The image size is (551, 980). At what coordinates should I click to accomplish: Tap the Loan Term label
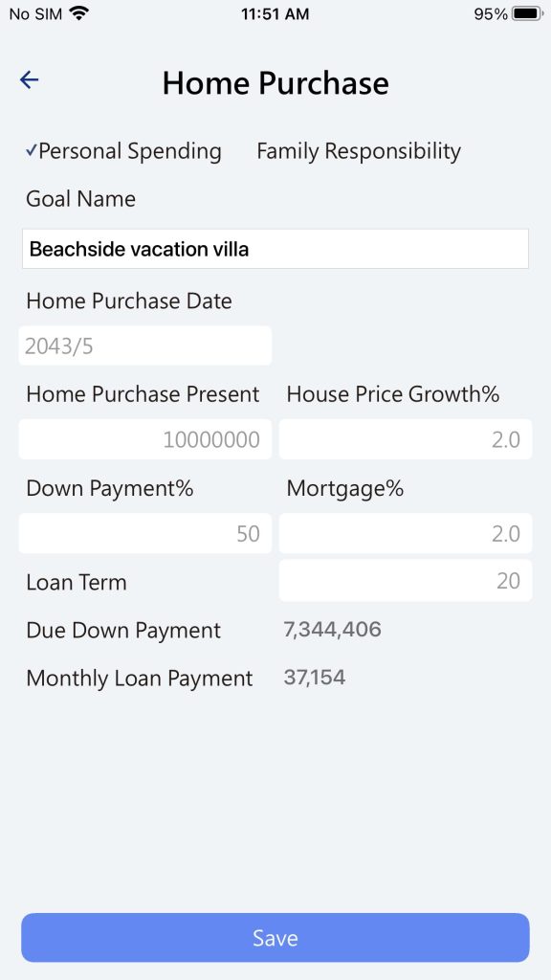click(77, 583)
